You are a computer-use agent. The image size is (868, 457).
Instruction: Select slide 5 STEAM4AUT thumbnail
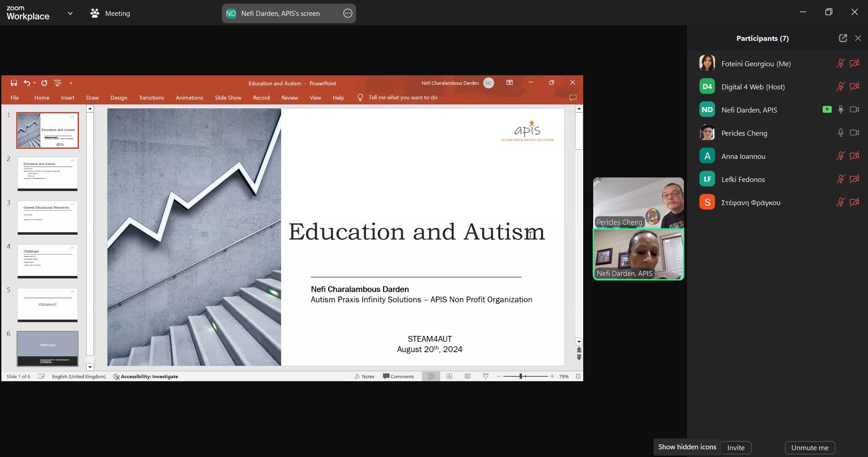48,305
